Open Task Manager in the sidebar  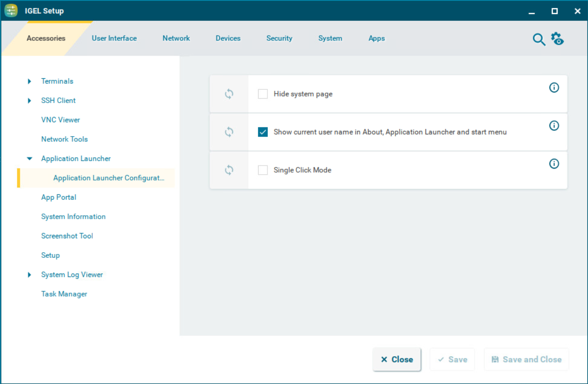[x=64, y=294]
